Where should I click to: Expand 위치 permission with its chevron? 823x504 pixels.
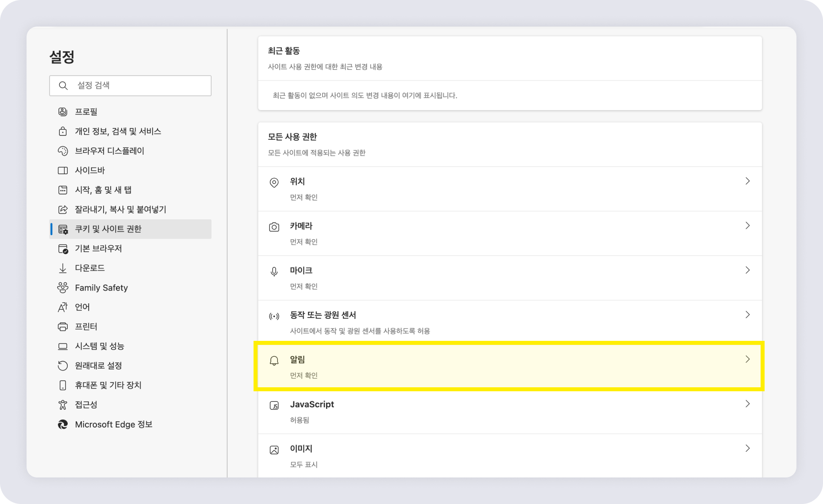[x=747, y=181]
